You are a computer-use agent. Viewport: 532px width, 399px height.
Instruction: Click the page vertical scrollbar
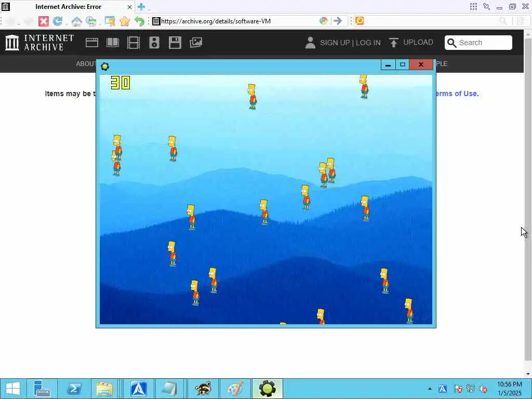click(x=528, y=199)
